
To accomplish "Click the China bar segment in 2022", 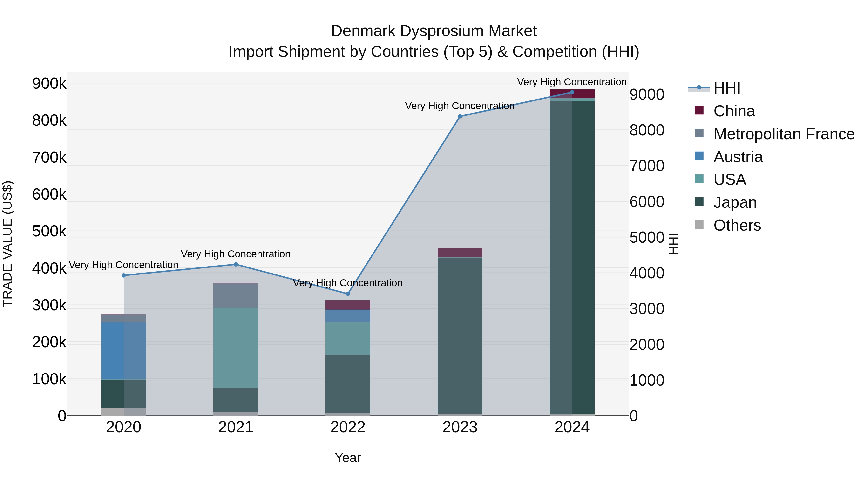I will (348, 305).
